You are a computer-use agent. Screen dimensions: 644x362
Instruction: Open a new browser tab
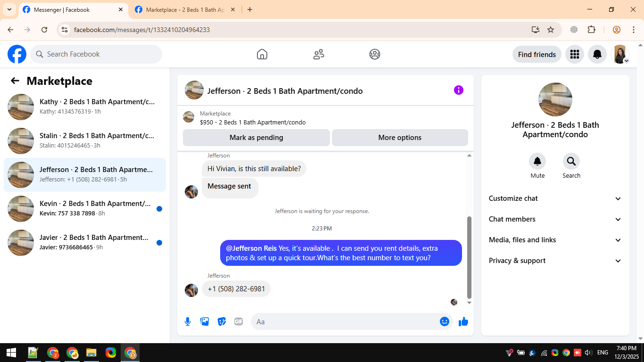(250, 9)
